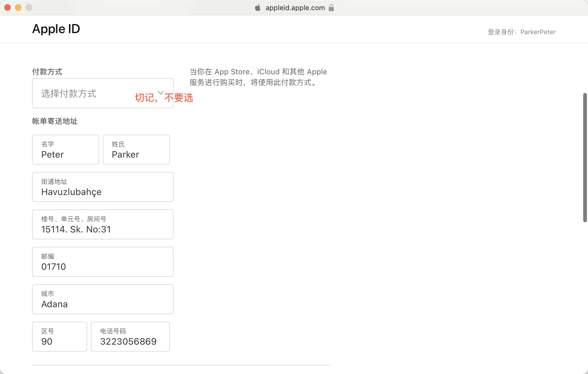Click the 姓氏 field containing Parker

[136, 150]
